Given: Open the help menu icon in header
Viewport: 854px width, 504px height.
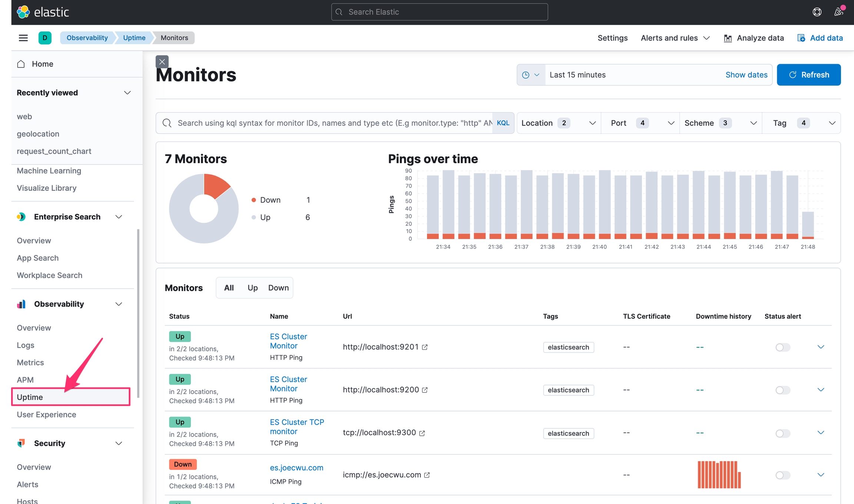Looking at the screenshot, I should (x=817, y=12).
